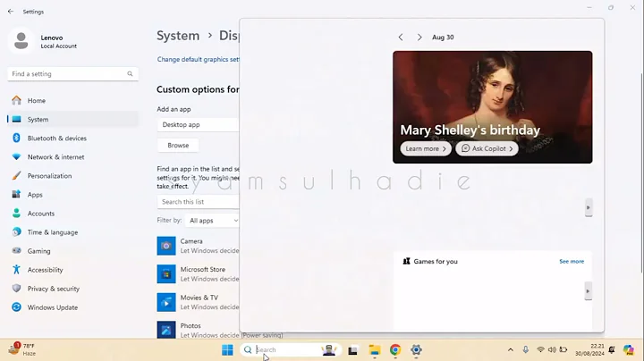644x361 pixels.
Task: Click the battery tray icon
Action: 563,349
